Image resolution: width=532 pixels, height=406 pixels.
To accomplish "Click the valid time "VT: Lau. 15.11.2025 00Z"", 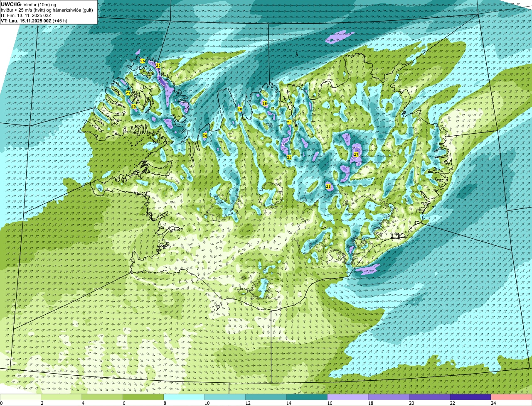I will tap(26, 21).
